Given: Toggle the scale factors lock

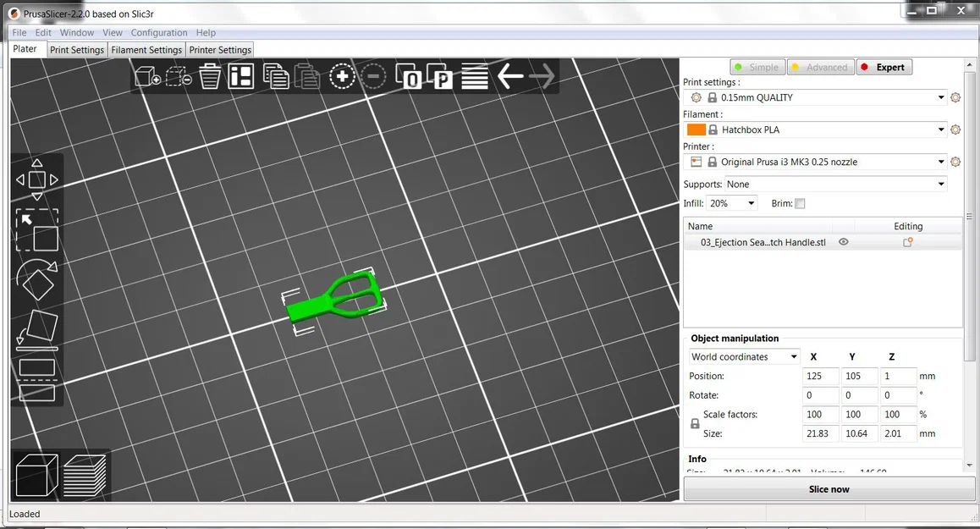Looking at the screenshot, I should [694, 424].
